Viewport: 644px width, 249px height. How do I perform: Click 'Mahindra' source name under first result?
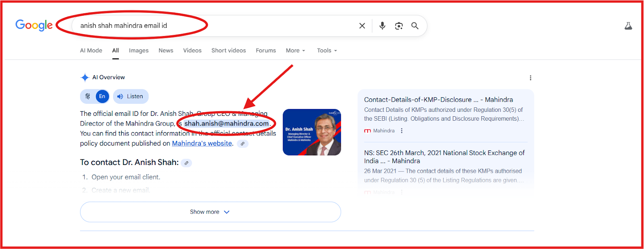pos(384,131)
